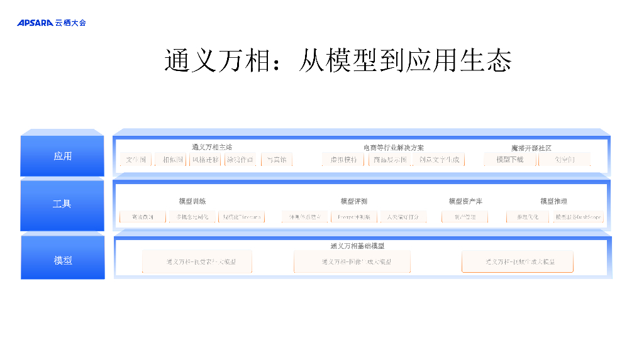
Task: Click the 通义万相-视觉基础大模型 box
Action: click(197, 261)
